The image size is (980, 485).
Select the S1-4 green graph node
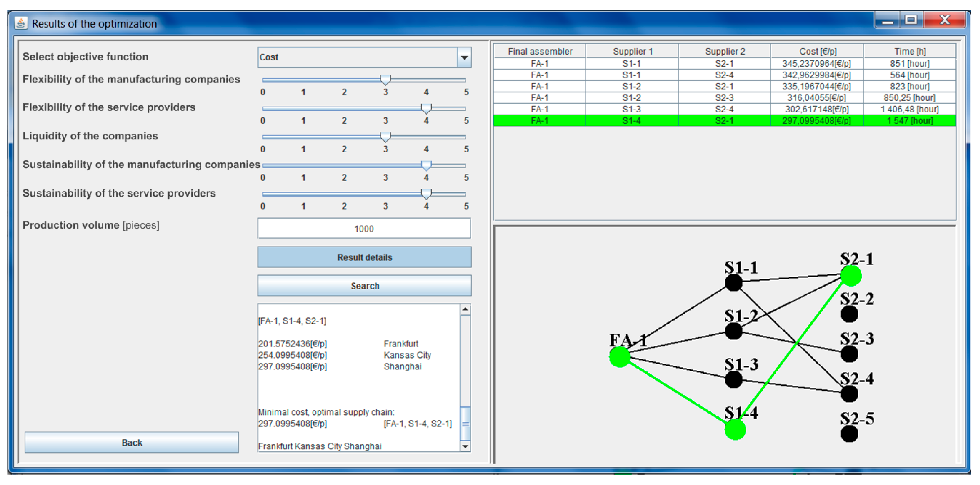coord(735,429)
